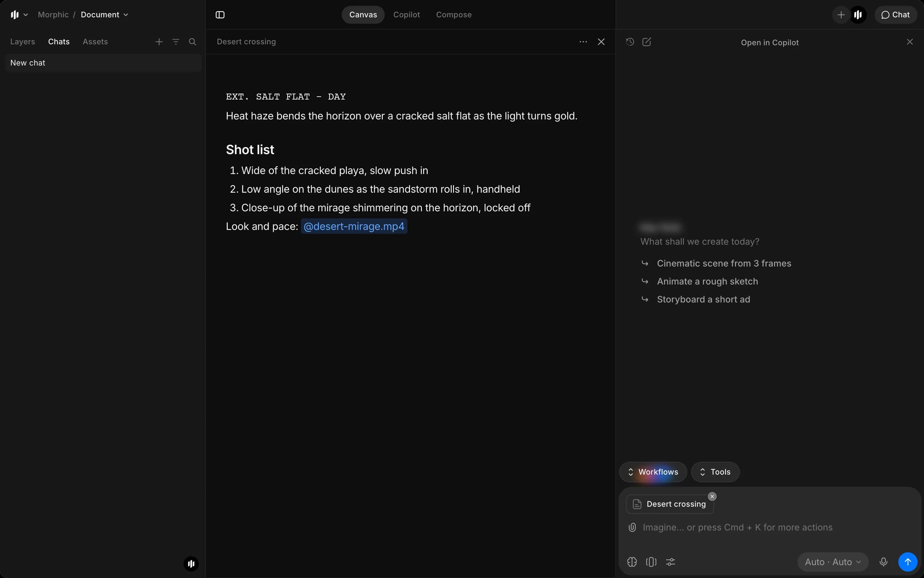Expand the Document breadcrumb dropdown

[104, 14]
